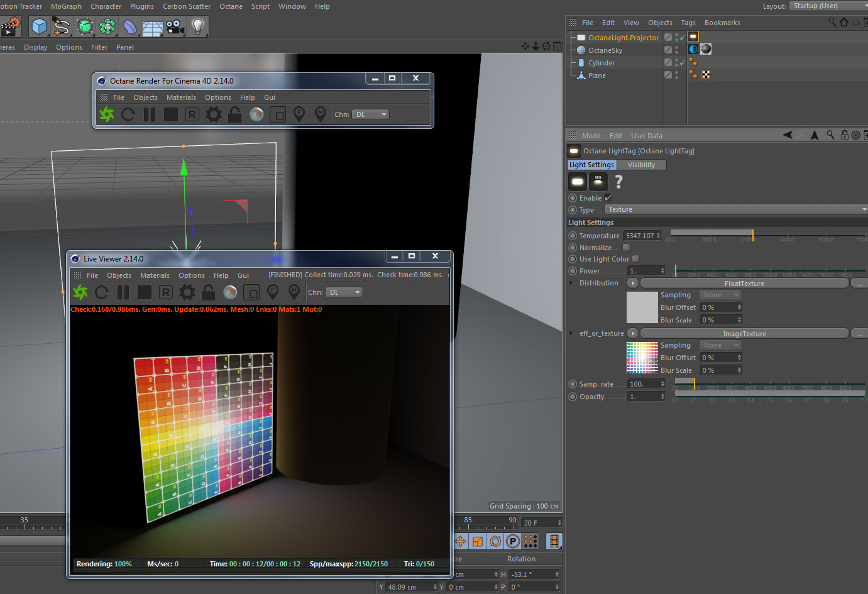Screen dimensions: 868x594
Task: Click the FloatTexture button
Action: click(x=744, y=283)
